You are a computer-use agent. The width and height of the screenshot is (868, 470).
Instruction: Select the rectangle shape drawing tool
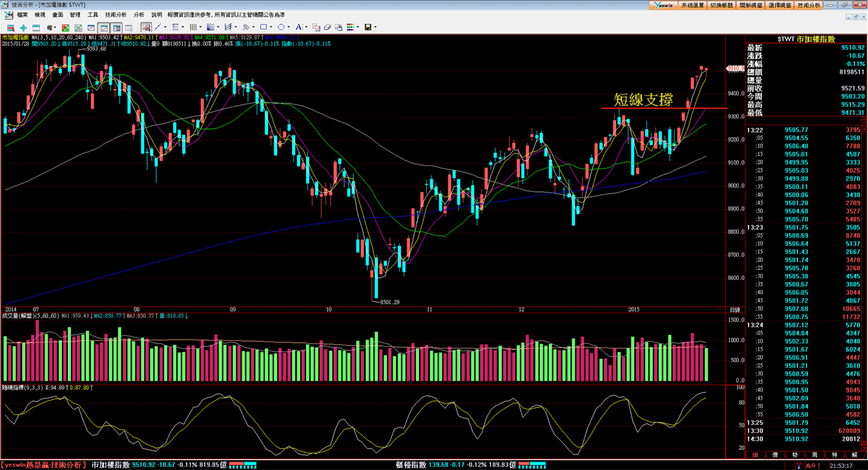tap(263, 27)
